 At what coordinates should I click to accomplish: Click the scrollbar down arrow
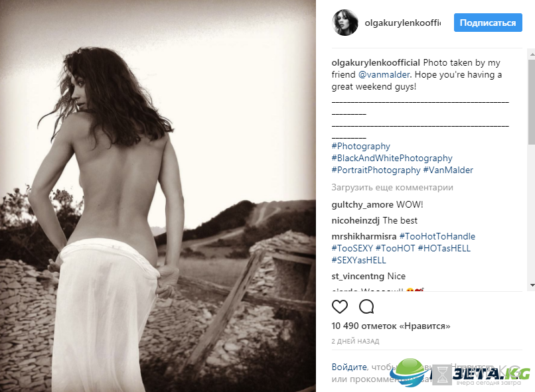[532, 285]
